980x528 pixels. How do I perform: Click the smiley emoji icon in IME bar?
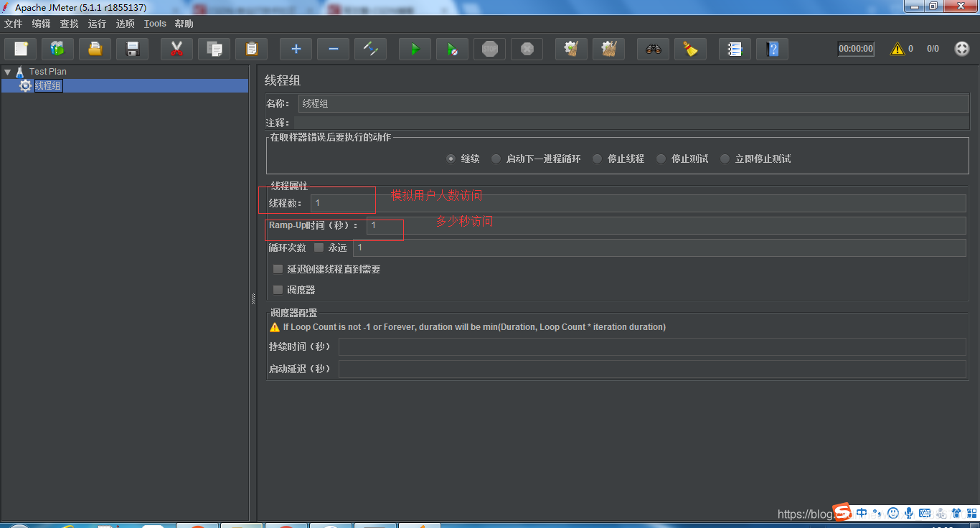pos(893,513)
